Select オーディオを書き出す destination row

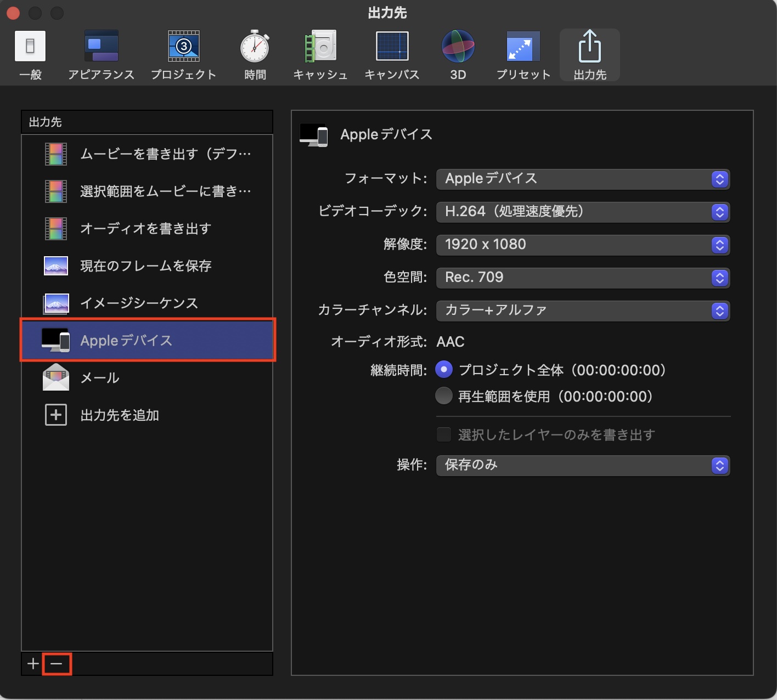coord(147,229)
